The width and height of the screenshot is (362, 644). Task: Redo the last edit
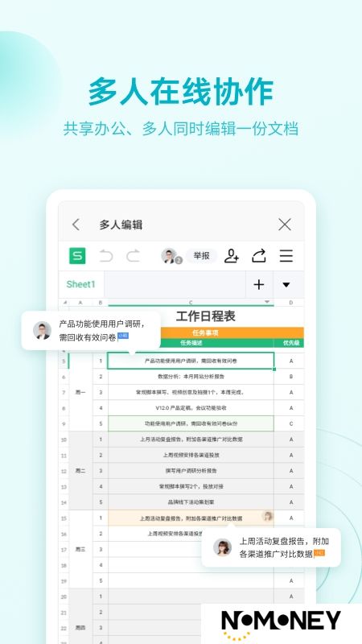tap(133, 256)
